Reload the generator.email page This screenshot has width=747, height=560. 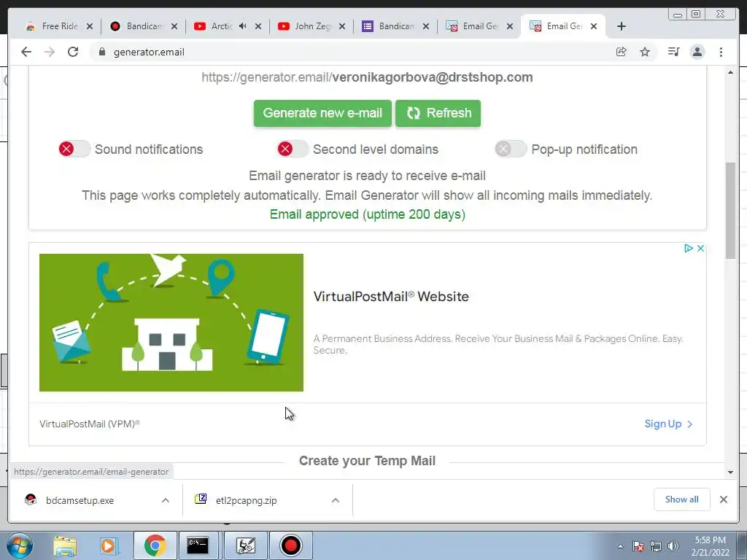pos(73,52)
